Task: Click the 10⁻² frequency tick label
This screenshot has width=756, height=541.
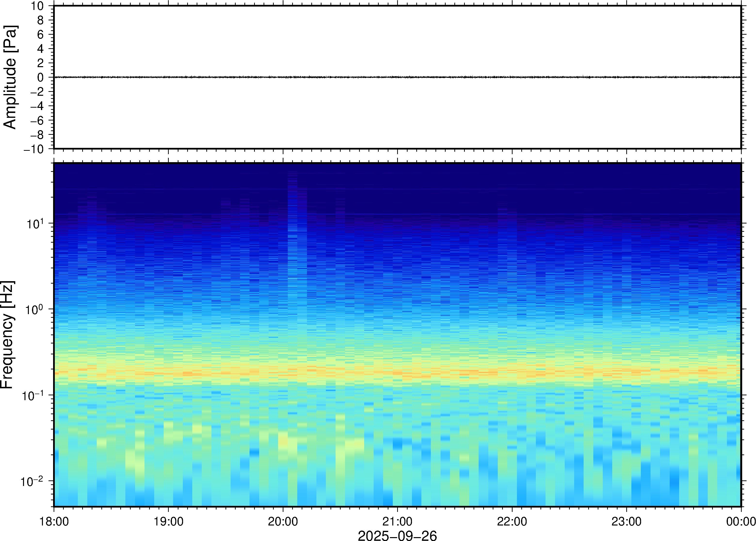Action: coord(32,481)
